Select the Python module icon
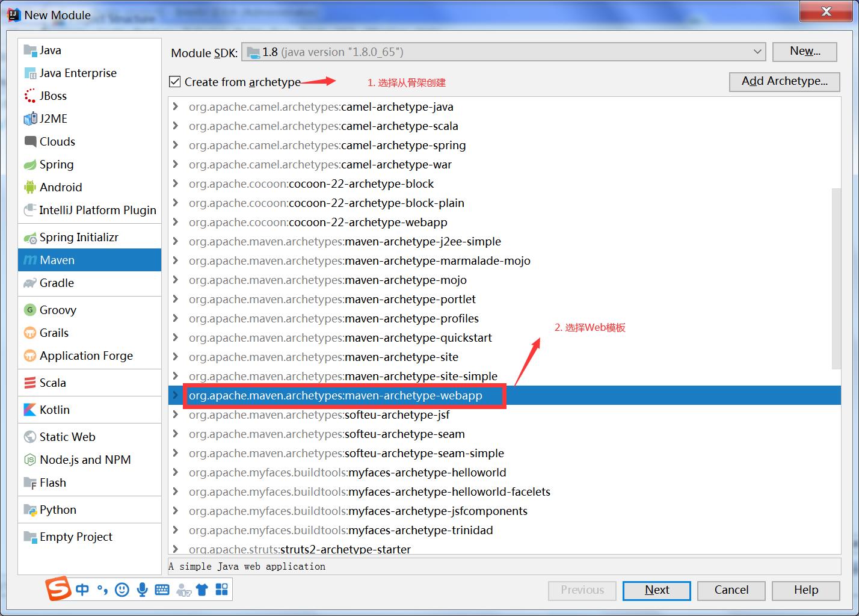The width and height of the screenshot is (859, 616). pyautogui.click(x=30, y=510)
